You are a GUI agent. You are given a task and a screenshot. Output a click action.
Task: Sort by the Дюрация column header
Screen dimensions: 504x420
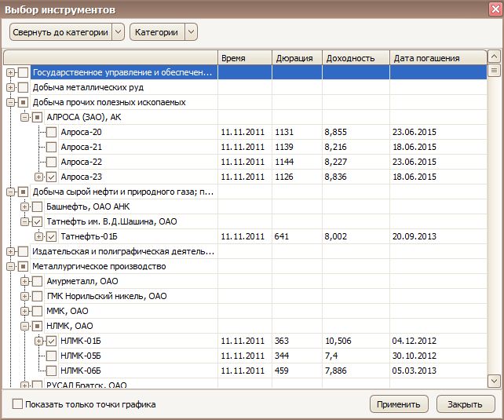click(295, 58)
